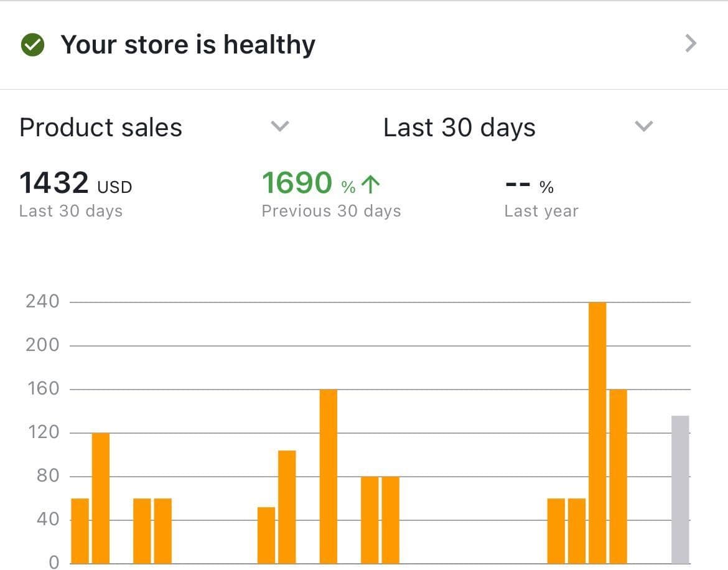Image resolution: width=728 pixels, height=570 pixels.
Task: Open store health details via right chevron
Action: point(689,44)
